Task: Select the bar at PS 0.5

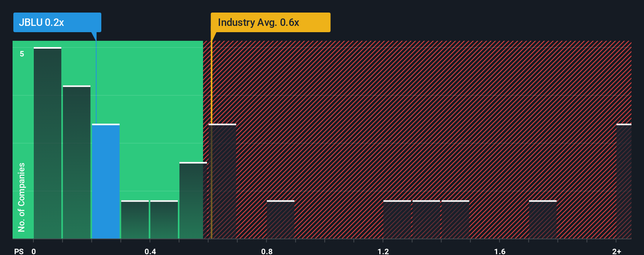Action: [193, 200]
